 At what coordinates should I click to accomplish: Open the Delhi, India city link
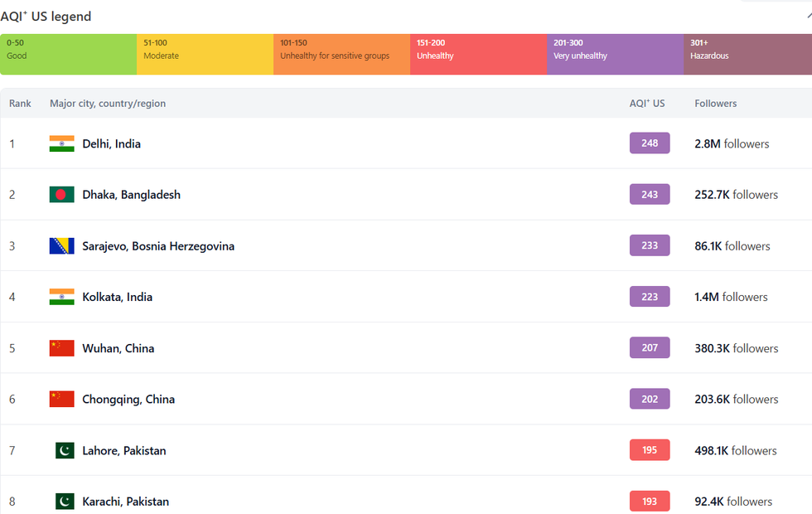pos(111,143)
